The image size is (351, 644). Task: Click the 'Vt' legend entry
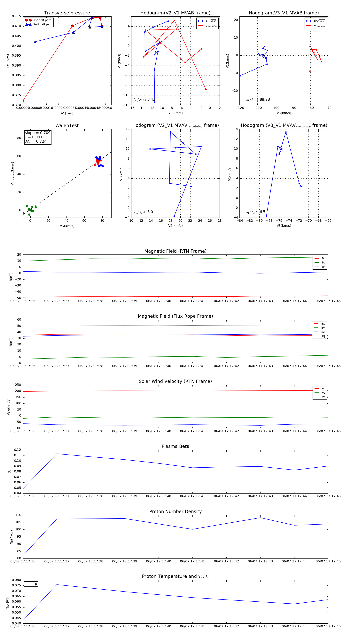pos(320,393)
